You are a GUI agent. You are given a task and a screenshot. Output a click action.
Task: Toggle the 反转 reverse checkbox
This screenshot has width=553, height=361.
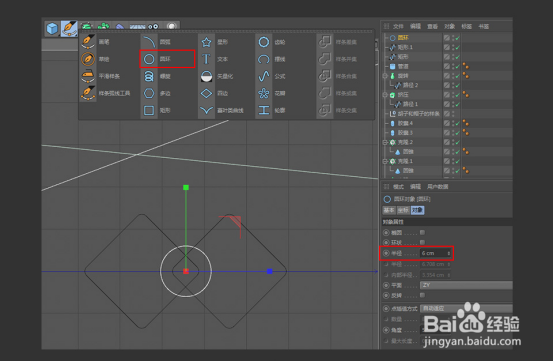tap(422, 295)
